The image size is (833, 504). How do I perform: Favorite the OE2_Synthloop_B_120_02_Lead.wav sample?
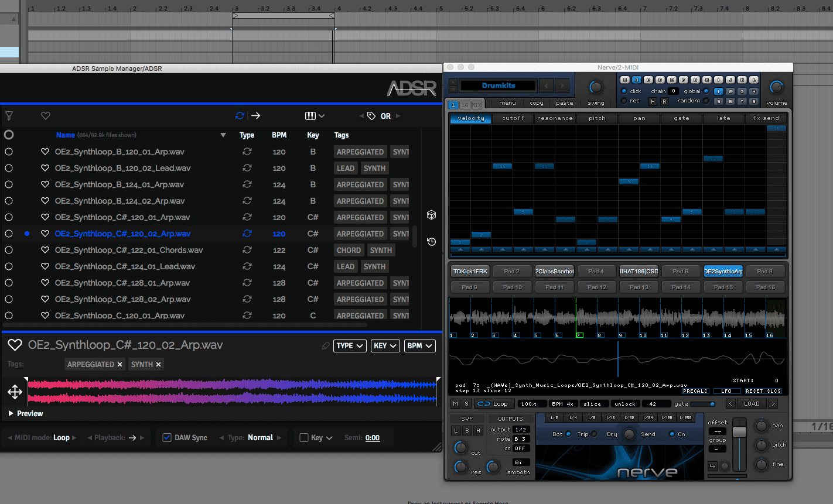[45, 168]
